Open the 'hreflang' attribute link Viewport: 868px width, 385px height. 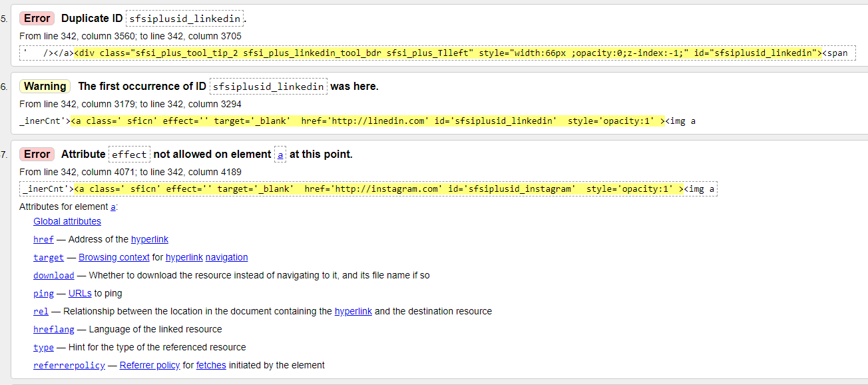[54, 329]
